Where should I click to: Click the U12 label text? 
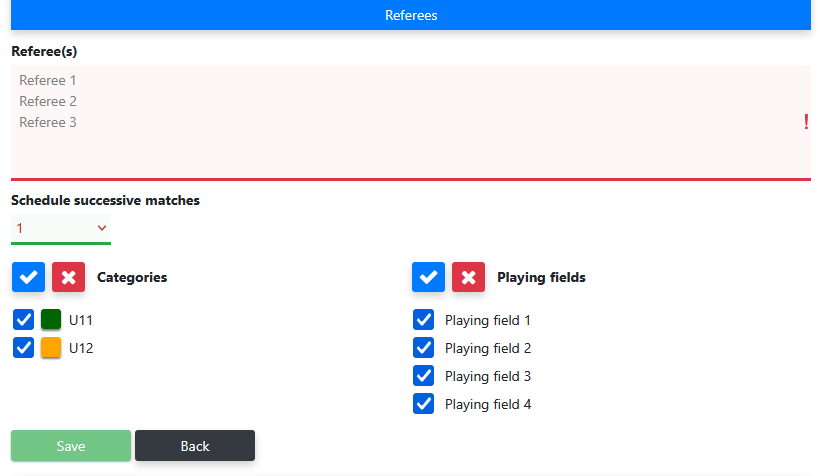pyautogui.click(x=81, y=348)
